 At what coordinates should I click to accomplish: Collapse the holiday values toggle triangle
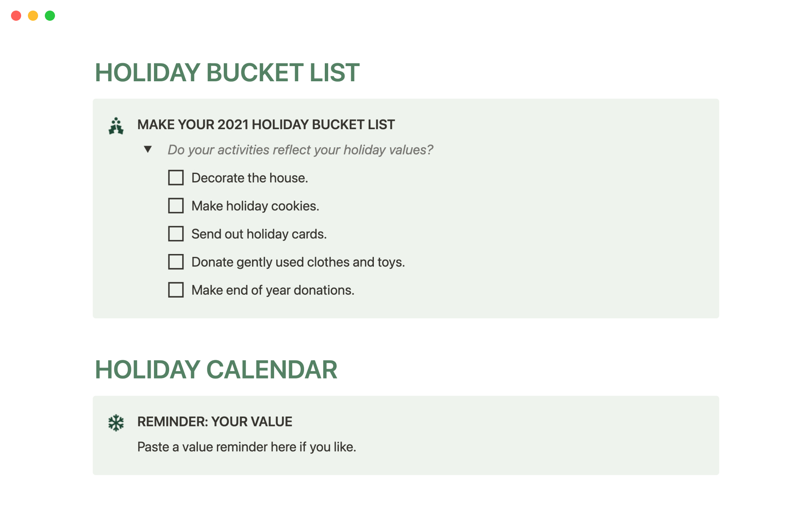tap(148, 149)
